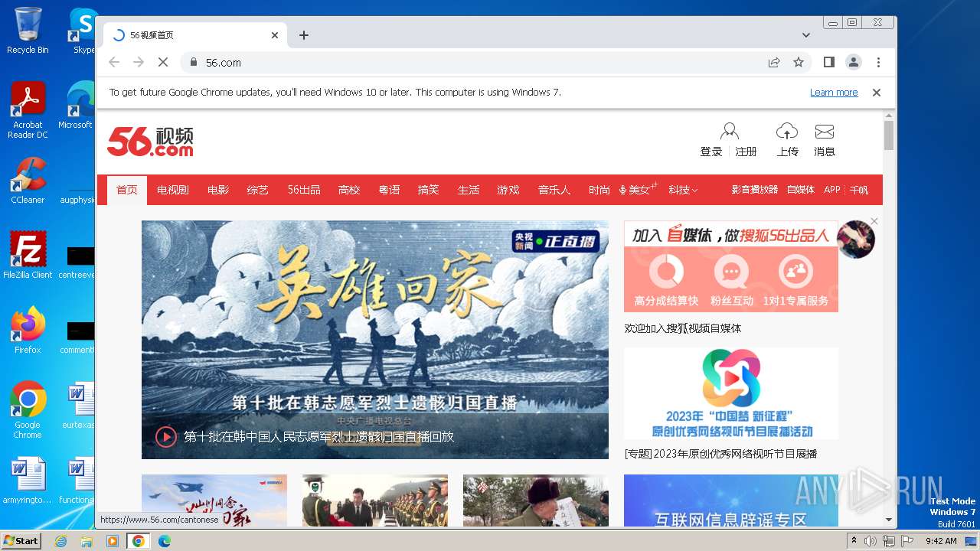Open the 2023年中国梦新征程 thumbnail
The height and width of the screenshot is (551, 980).
731,393
